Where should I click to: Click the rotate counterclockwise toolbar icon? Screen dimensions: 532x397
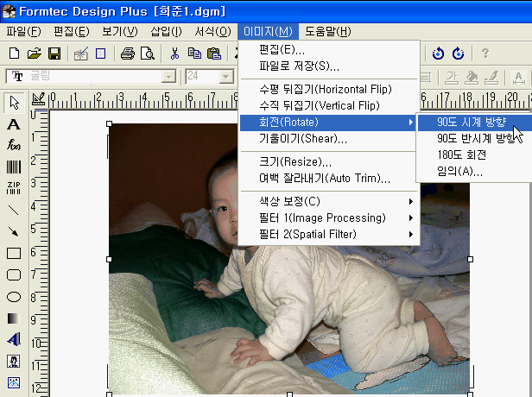pos(438,54)
